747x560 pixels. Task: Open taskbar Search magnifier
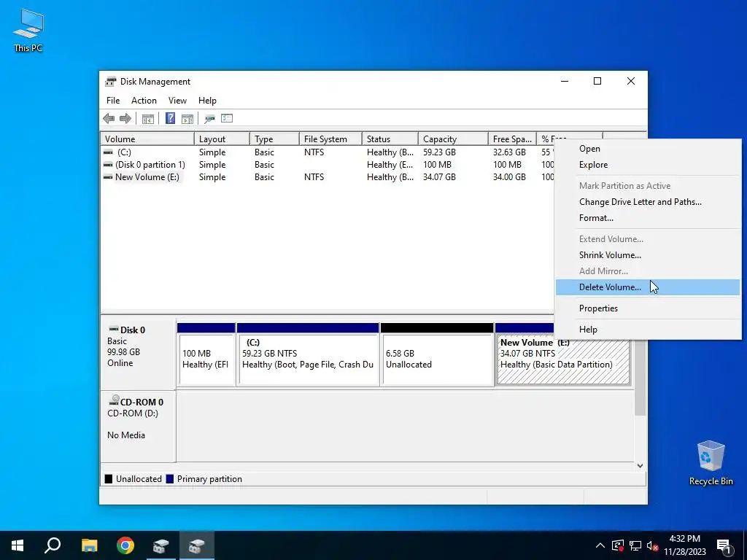pyautogui.click(x=53, y=545)
